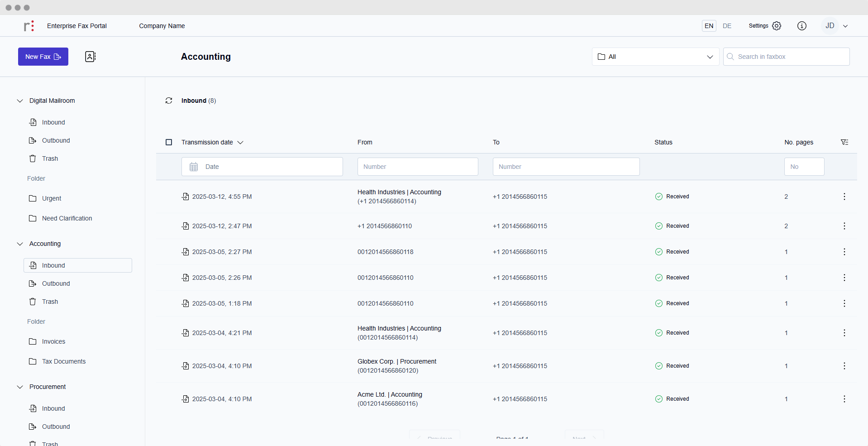Screen dimensions: 868x446
Task: Click fax document icon for 2025-03-05, 1:18 PM
Action: coord(186,303)
